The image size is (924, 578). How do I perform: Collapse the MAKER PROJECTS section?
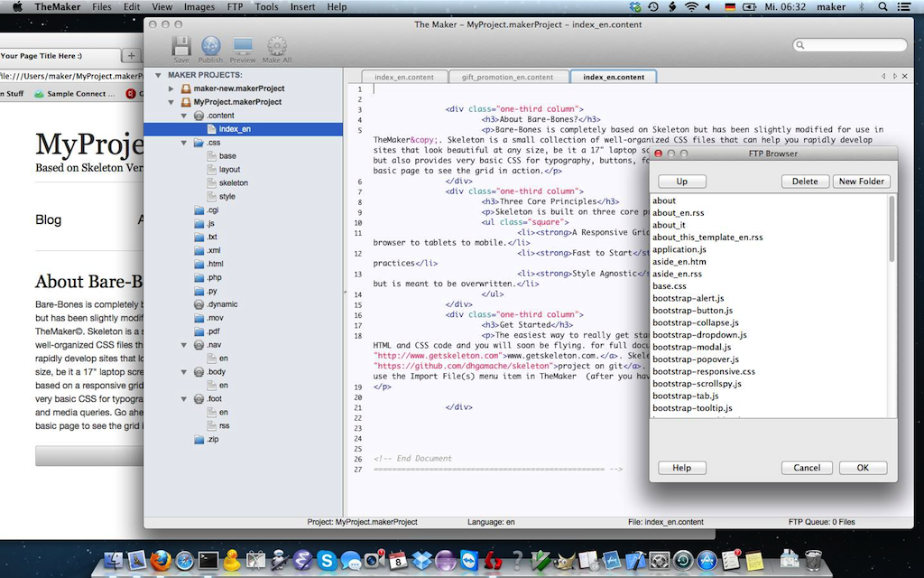click(158, 75)
